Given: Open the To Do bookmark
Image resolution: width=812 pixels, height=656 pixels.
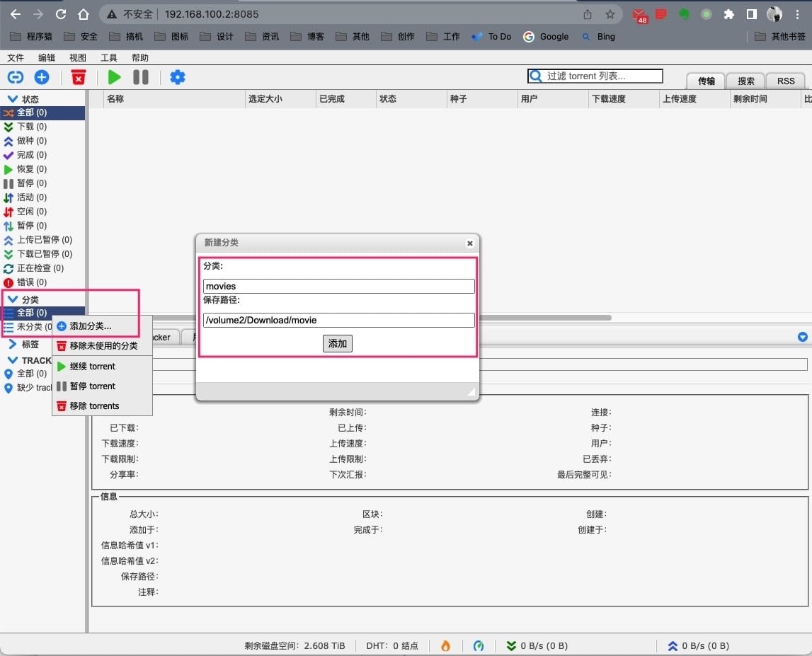Looking at the screenshot, I should coord(491,37).
